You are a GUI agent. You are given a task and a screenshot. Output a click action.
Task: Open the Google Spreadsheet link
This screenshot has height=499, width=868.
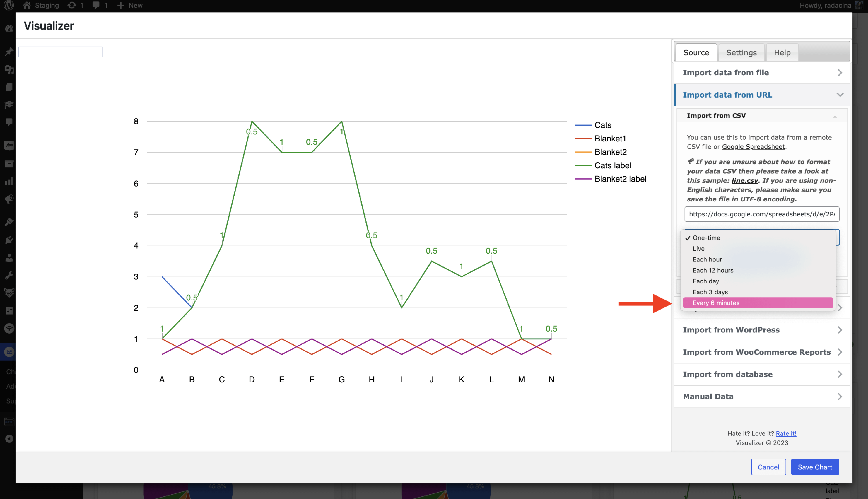(753, 147)
